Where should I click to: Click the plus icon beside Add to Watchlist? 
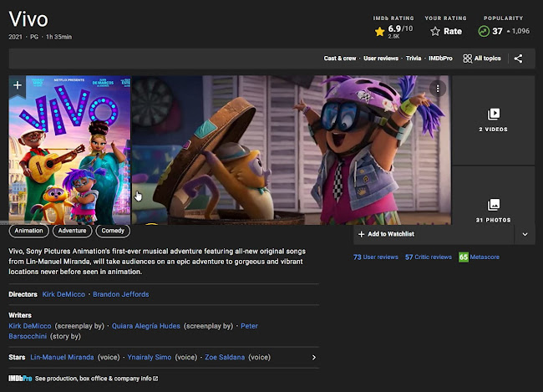point(361,234)
